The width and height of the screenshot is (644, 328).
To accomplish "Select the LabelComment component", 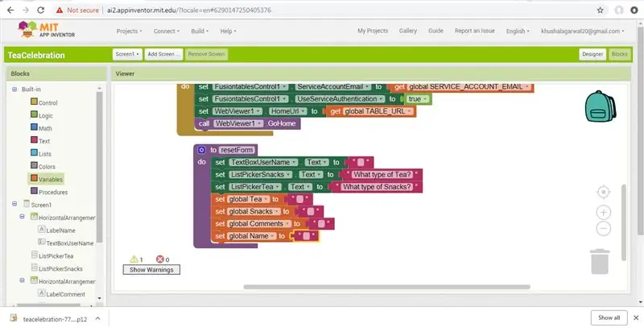I will coord(61,294).
